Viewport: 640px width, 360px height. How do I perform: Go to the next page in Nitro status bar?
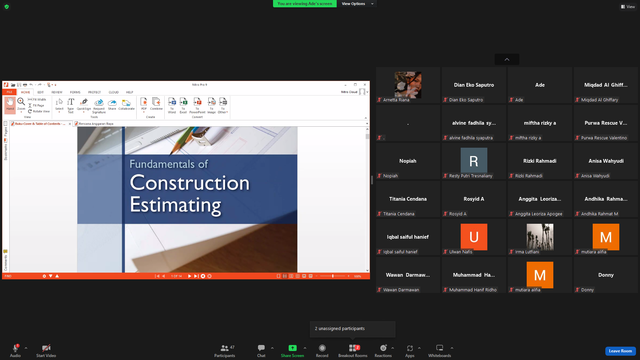189,276
